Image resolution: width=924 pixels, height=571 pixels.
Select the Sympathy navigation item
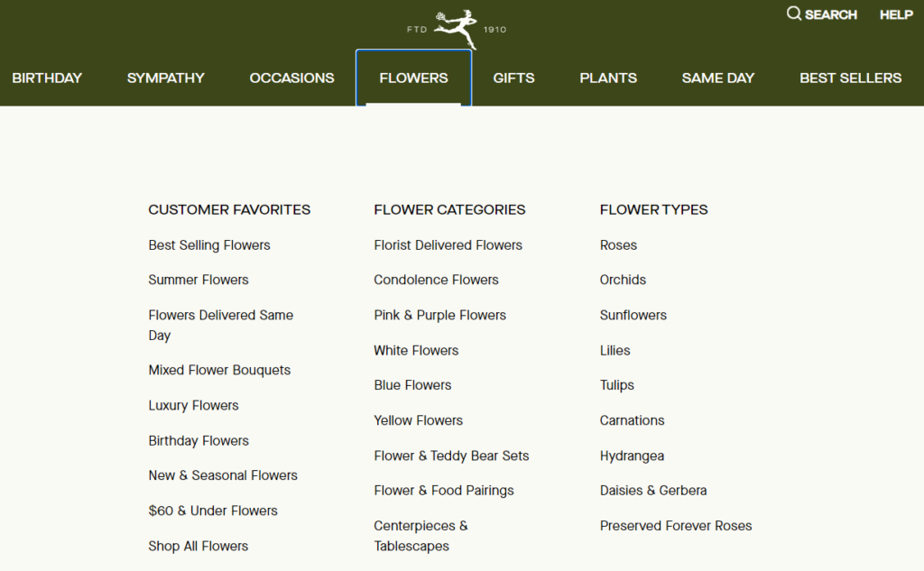tap(166, 78)
